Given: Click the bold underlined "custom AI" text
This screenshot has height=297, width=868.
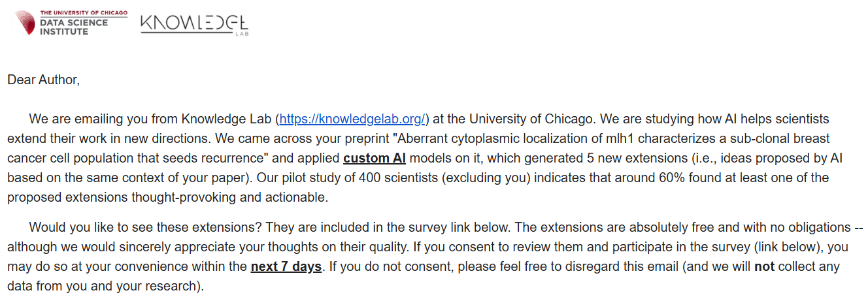Looking at the screenshot, I should pyautogui.click(x=375, y=158).
